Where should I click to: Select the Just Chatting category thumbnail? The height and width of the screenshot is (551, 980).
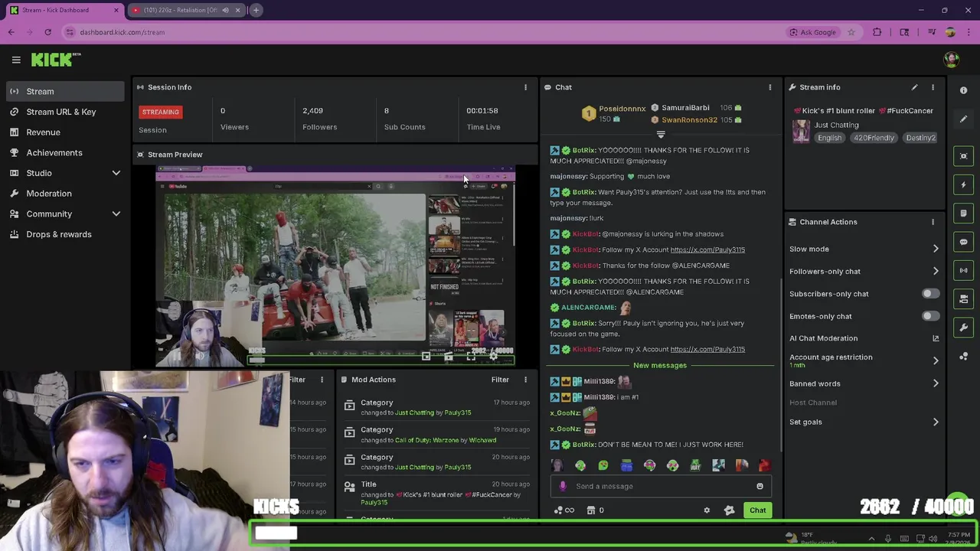[x=801, y=131]
